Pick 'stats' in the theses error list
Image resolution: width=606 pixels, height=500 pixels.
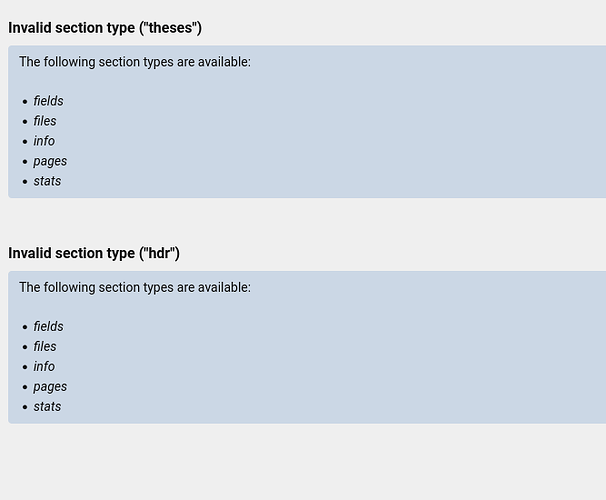pos(47,181)
